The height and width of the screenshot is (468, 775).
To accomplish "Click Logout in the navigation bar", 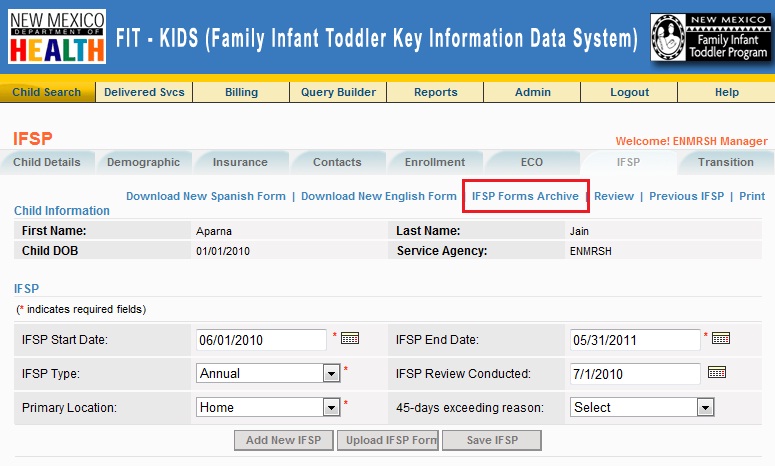I will tap(629, 92).
